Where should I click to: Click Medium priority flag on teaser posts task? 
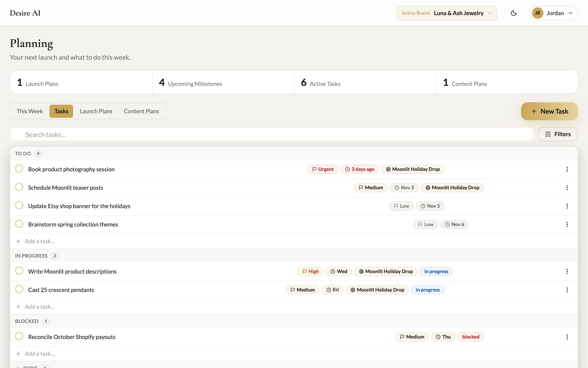click(x=371, y=188)
